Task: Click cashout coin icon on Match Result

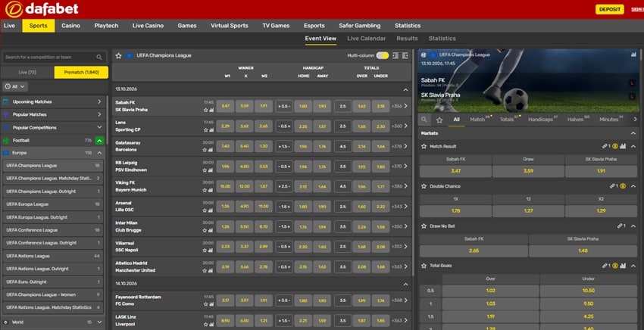Action: click(x=615, y=146)
